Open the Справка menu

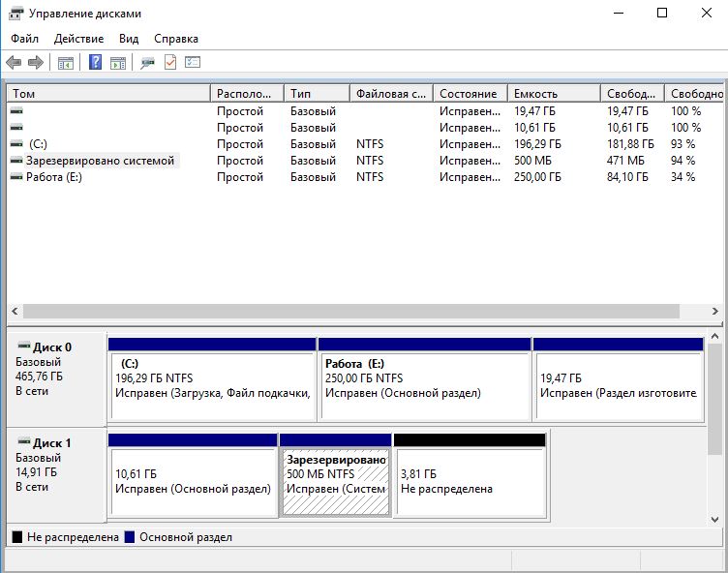tap(176, 39)
